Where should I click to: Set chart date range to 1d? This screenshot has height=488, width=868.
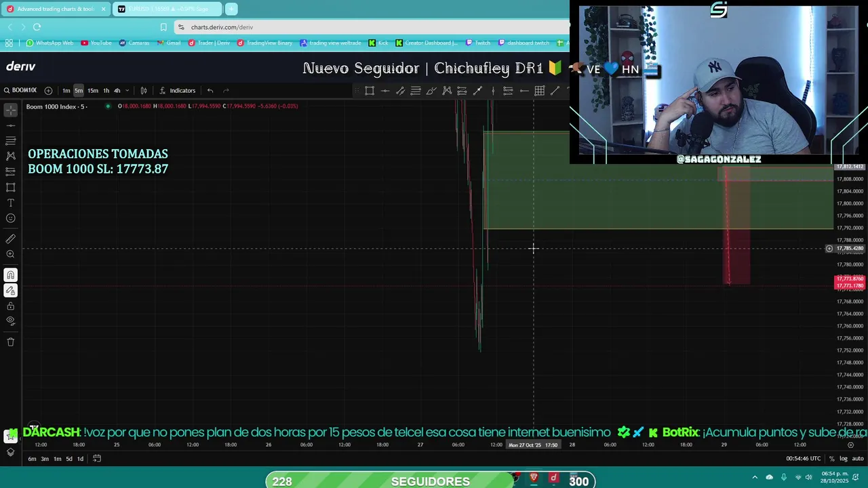pyautogui.click(x=80, y=459)
